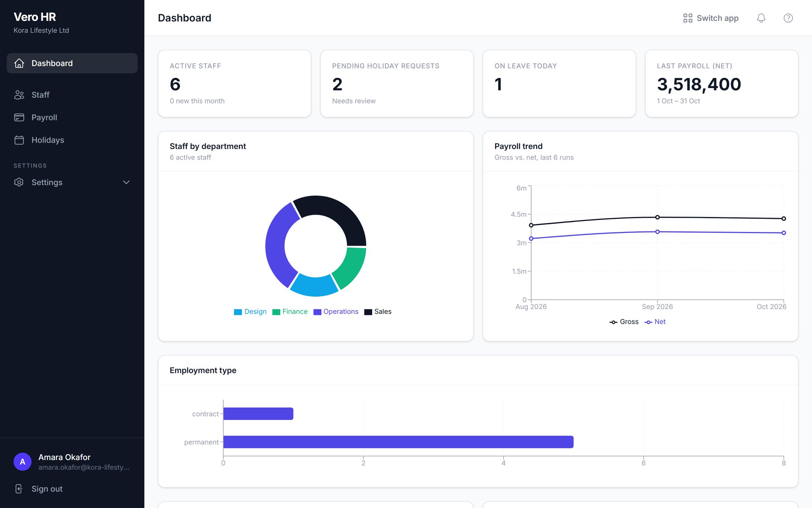Click the Sep 2026 Net data point
812x508 pixels.
657,232
